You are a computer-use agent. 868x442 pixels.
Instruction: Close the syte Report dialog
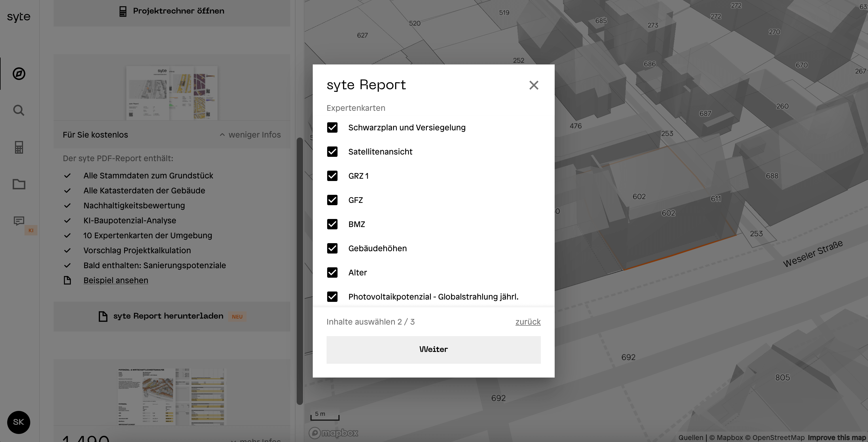[x=534, y=85]
